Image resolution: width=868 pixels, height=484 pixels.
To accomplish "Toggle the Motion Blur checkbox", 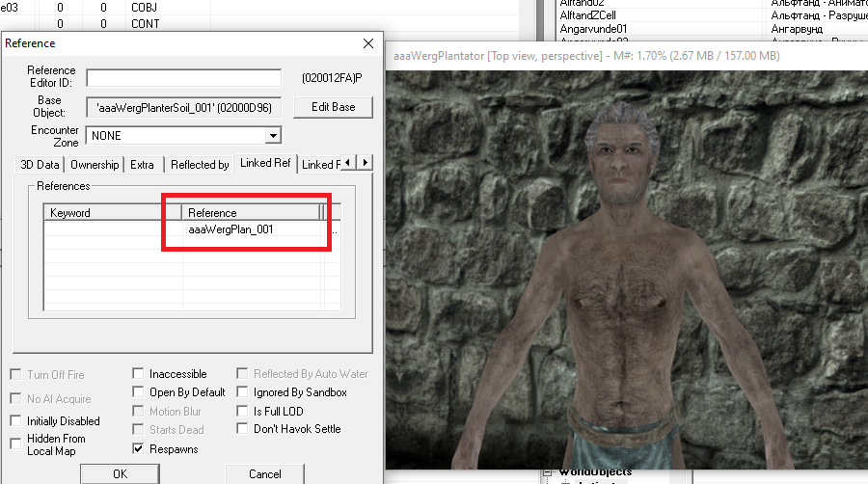I will coord(138,411).
